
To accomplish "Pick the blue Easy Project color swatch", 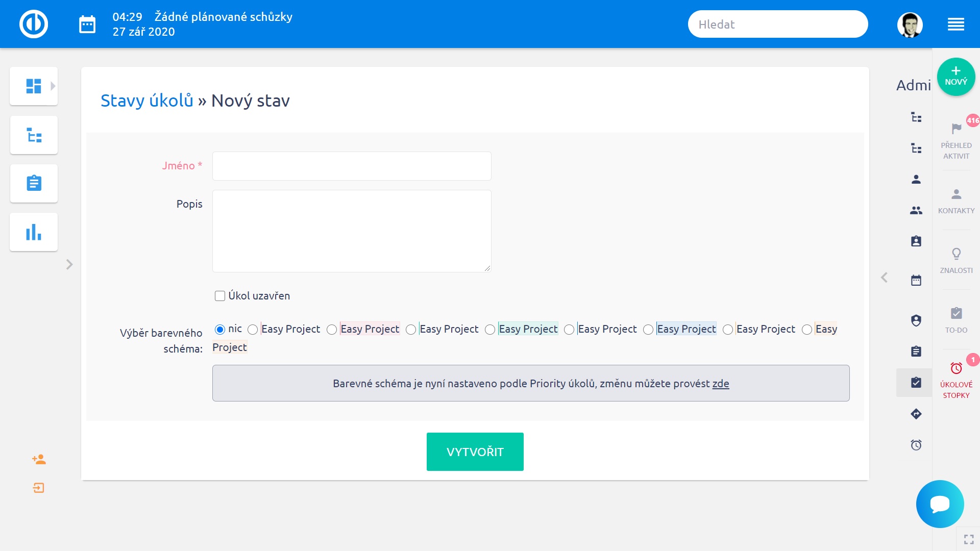I will pos(686,329).
